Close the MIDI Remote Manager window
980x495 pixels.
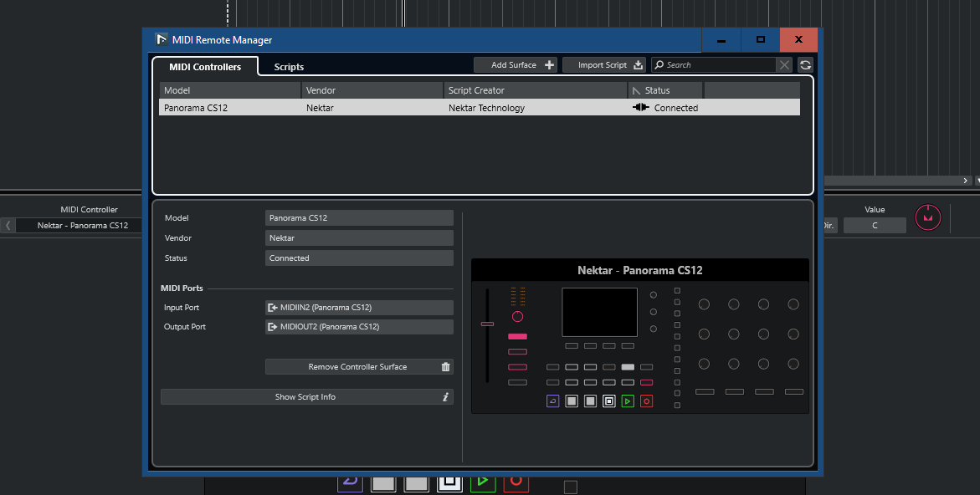click(798, 40)
